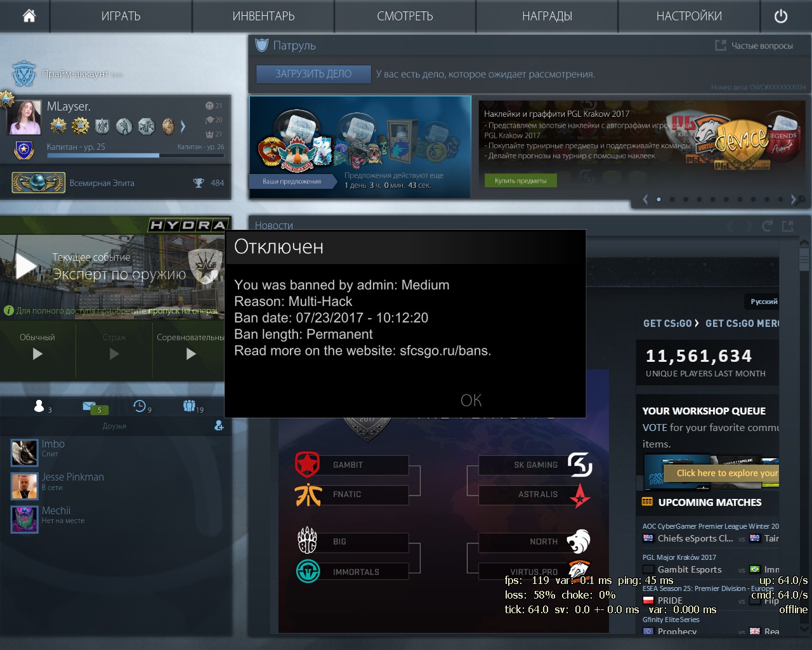Open the НАГРАДЫ menu
Screen dimensions: 812x650
tap(547, 16)
